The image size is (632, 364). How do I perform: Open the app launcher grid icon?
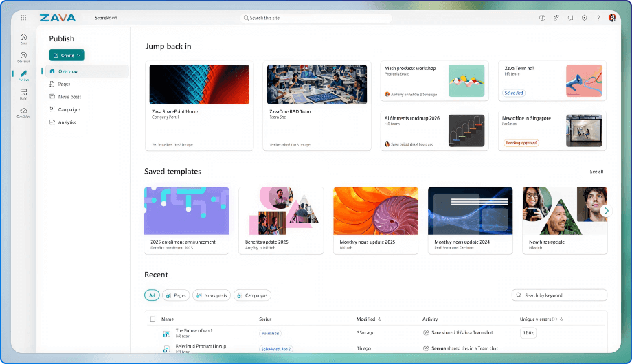point(23,18)
